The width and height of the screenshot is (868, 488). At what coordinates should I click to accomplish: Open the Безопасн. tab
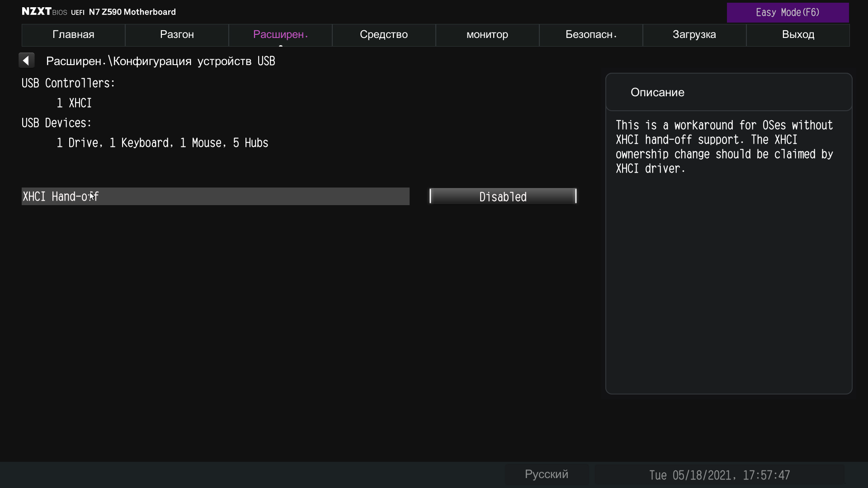click(x=591, y=35)
